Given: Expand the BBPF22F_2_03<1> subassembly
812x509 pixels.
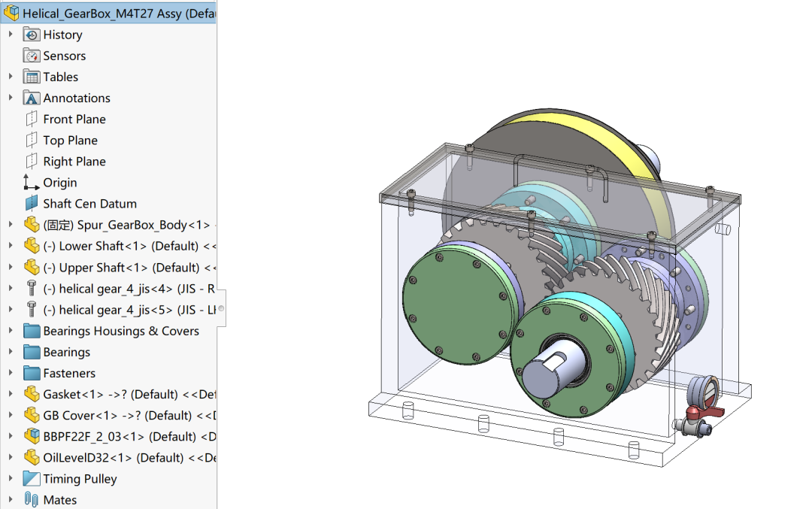Looking at the screenshot, I should (x=11, y=437).
